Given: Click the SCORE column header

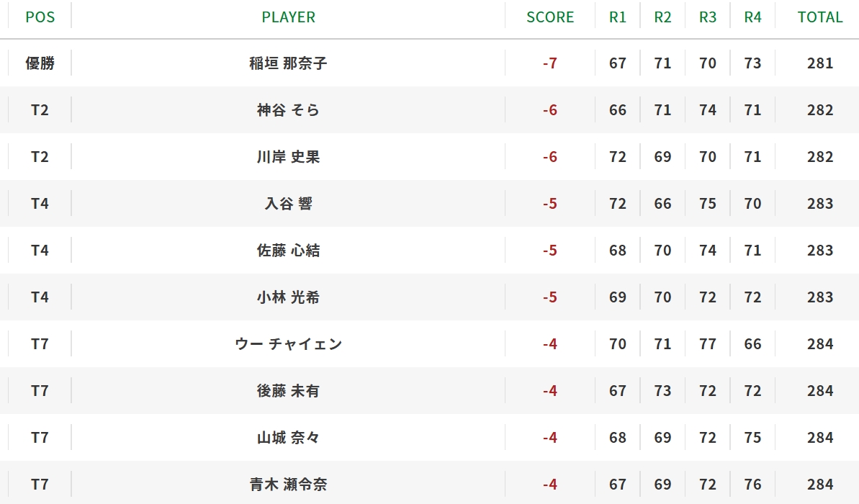Looking at the screenshot, I should [550, 17].
